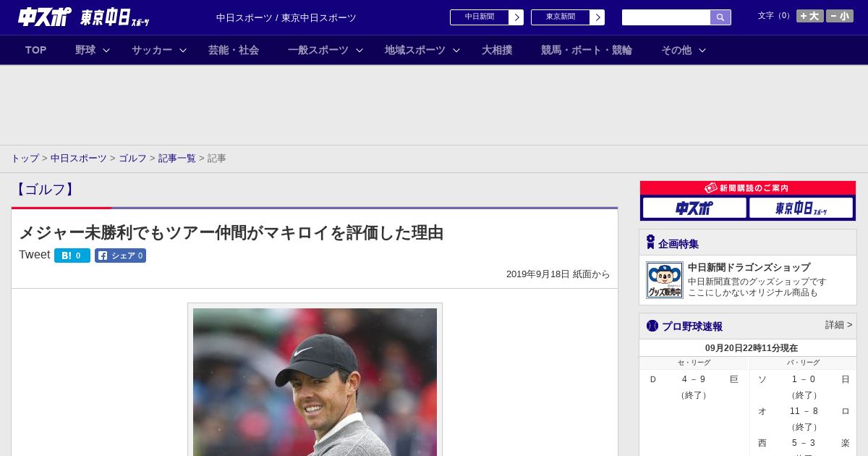Screen dimensions: 868x456
Task: Click the 中日スポーツ / 東京中日スポーツ header text
Action: [x=286, y=17]
